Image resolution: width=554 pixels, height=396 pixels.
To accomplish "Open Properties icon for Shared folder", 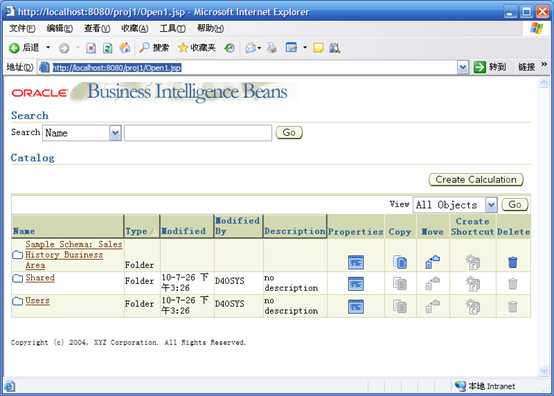I will (x=355, y=284).
